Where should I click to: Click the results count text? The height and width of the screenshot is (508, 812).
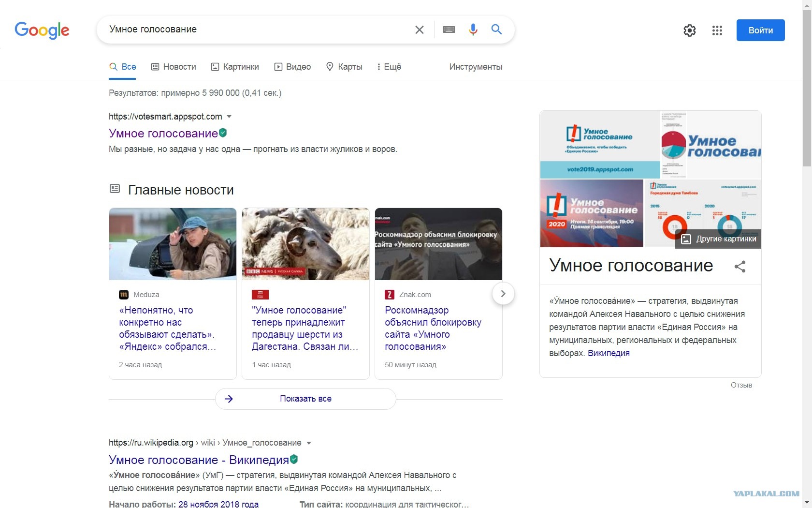pyautogui.click(x=195, y=93)
